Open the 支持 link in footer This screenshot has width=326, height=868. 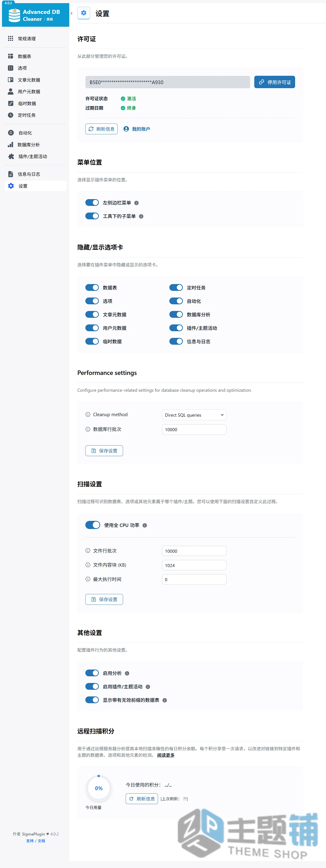click(30, 841)
